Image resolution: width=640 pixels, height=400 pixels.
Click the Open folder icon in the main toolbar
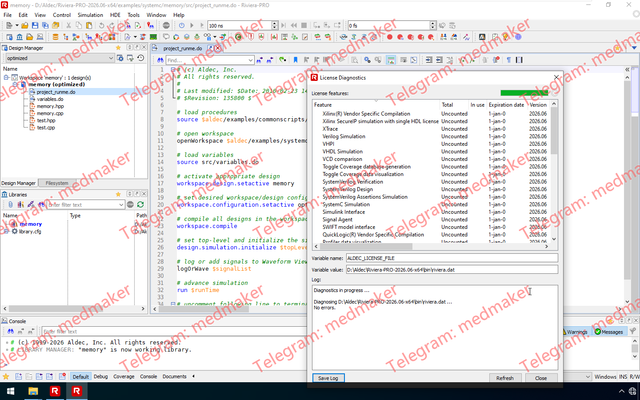24,26
